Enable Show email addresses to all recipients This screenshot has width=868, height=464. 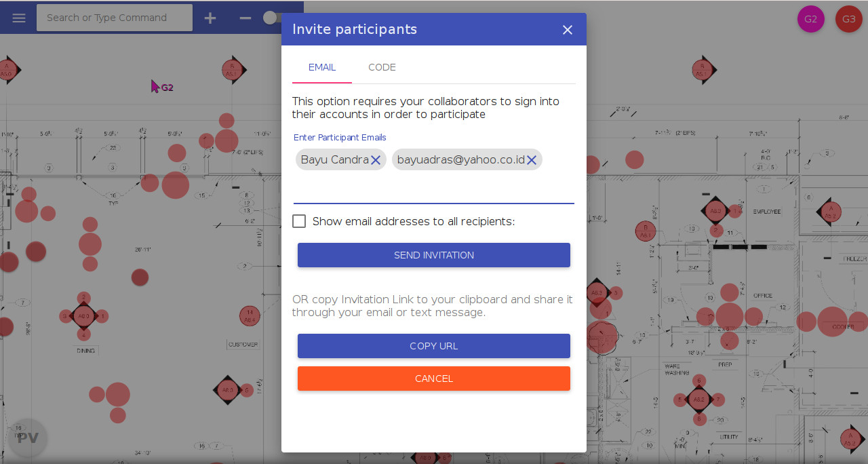299,221
